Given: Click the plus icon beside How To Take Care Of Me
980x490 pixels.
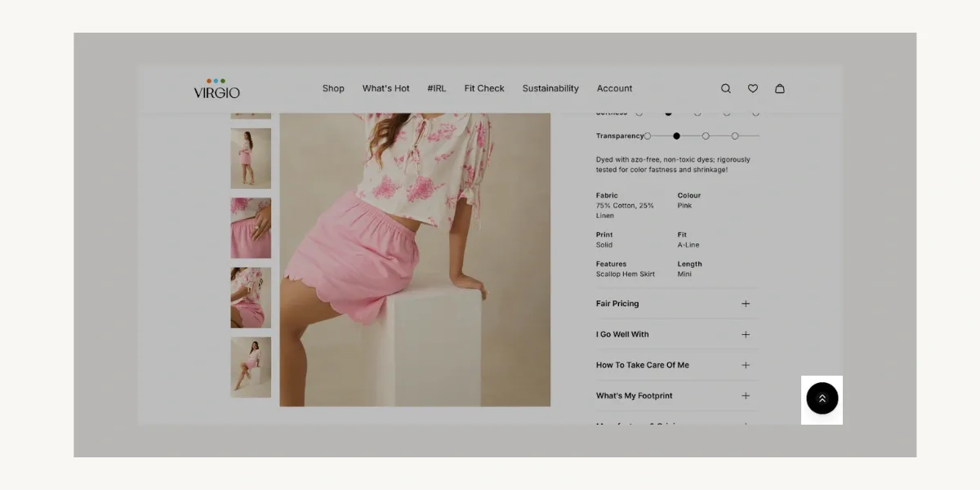Looking at the screenshot, I should (745, 365).
